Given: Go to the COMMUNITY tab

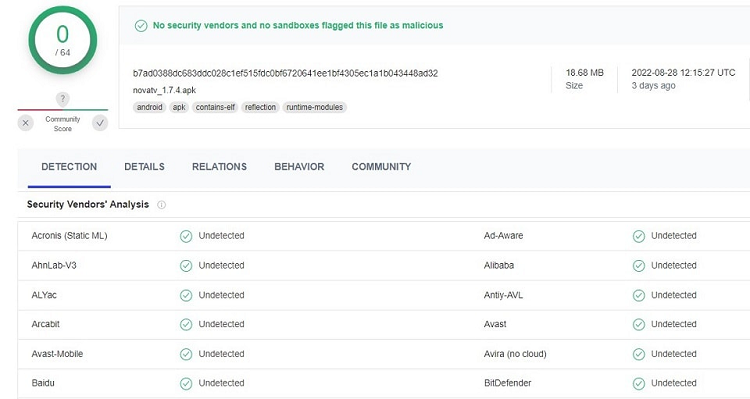Looking at the screenshot, I should click(381, 167).
